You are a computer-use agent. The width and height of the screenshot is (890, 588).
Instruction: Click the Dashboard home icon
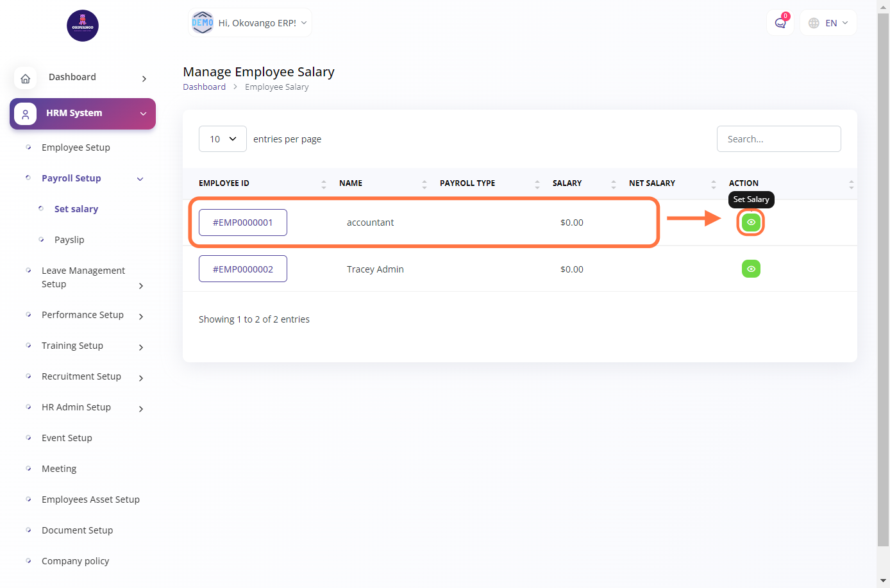pyautogui.click(x=26, y=78)
